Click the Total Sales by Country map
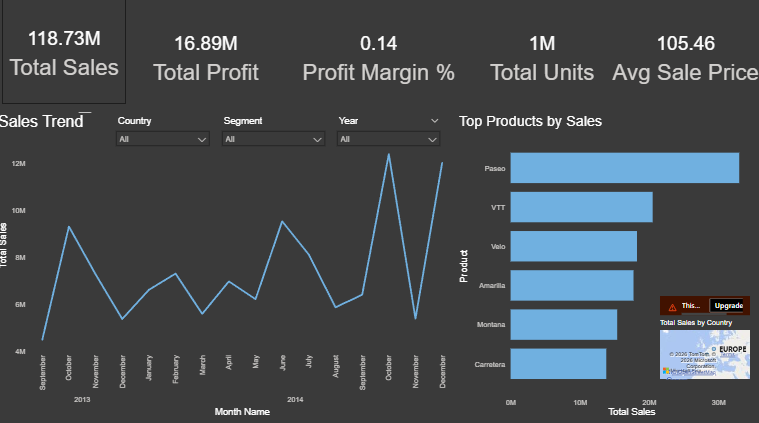The height and width of the screenshot is (423, 759). [x=703, y=353]
